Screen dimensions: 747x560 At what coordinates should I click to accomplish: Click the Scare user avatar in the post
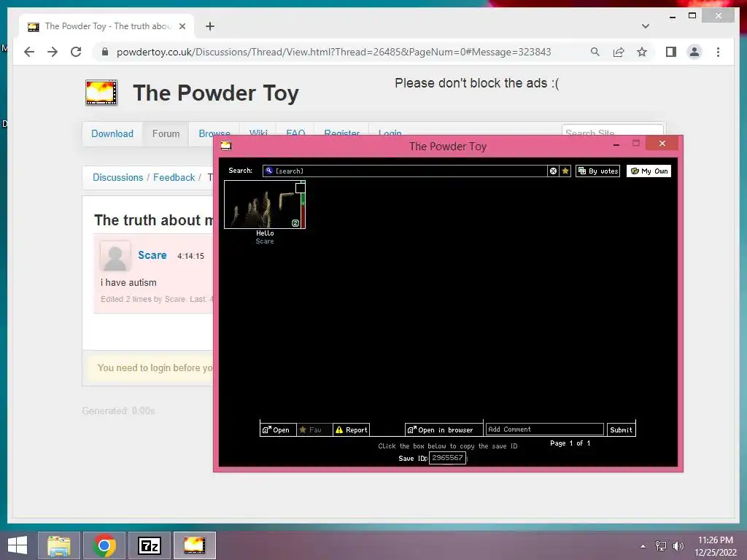coord(115,256)
